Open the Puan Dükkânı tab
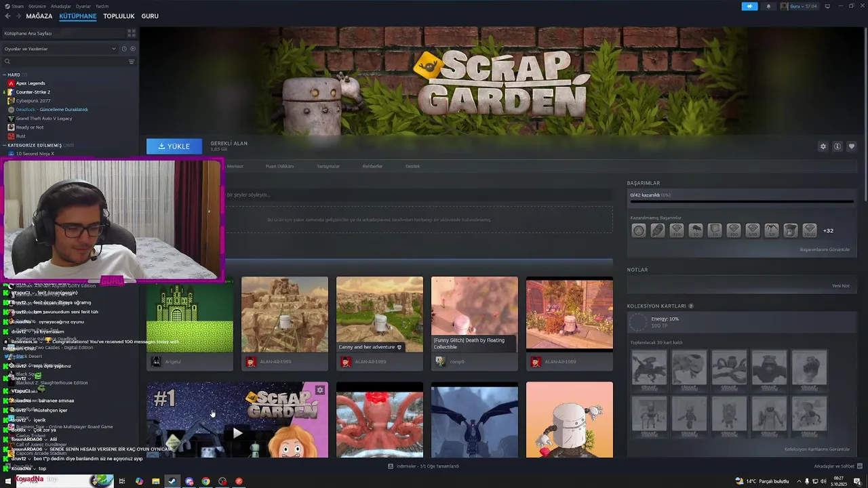The width and height of the screenshot is (868, 488). 279,166
